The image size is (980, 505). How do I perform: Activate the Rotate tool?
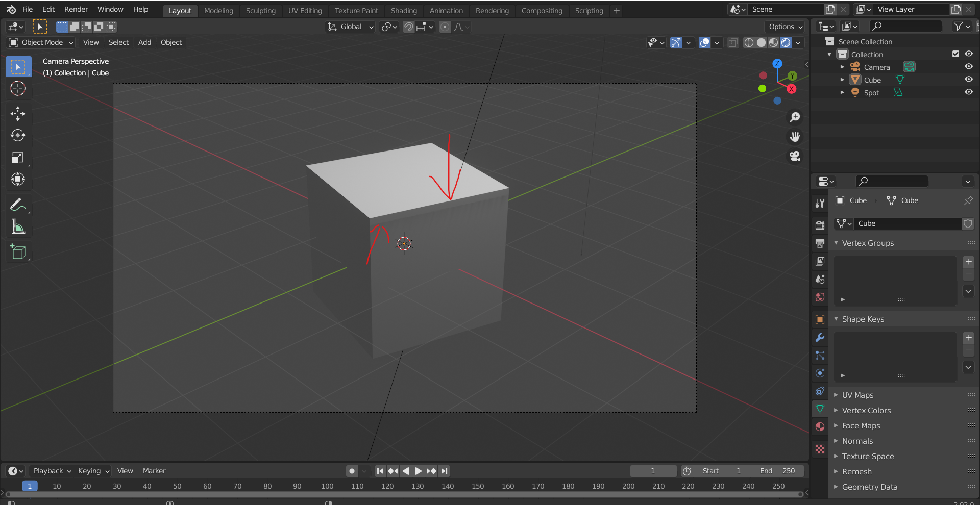tap(18, 135)
